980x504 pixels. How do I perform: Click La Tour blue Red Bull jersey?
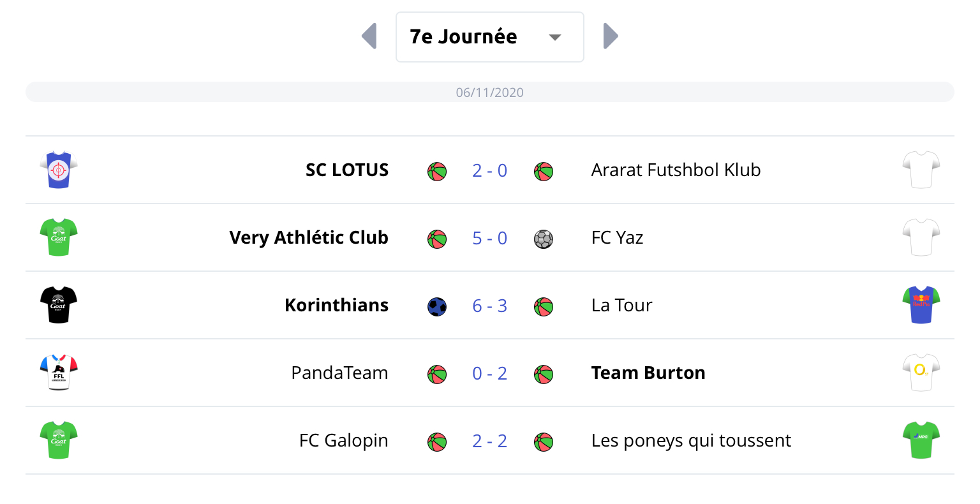click(921, 305)
